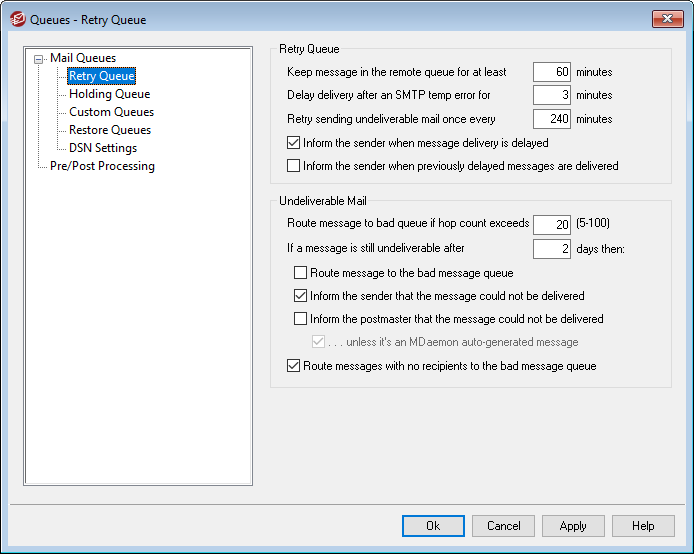Select Custom Queues in the tree

(111, 112)
